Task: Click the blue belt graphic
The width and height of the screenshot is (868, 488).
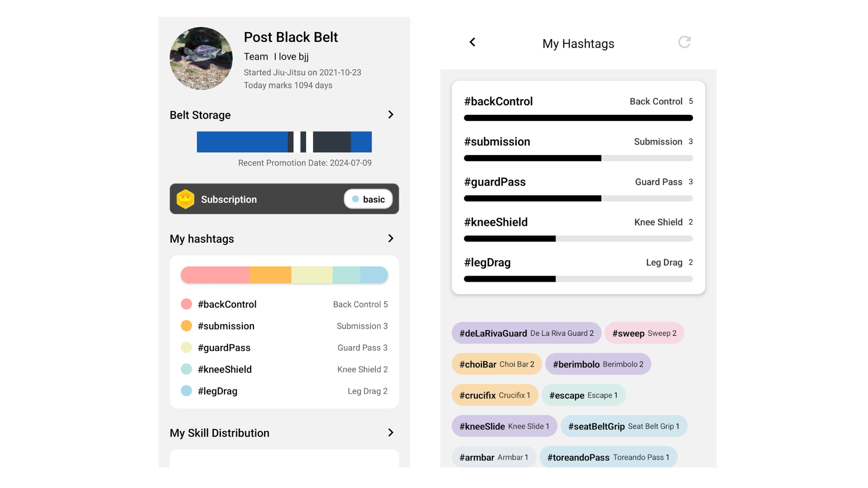Action: pos(284,142)
